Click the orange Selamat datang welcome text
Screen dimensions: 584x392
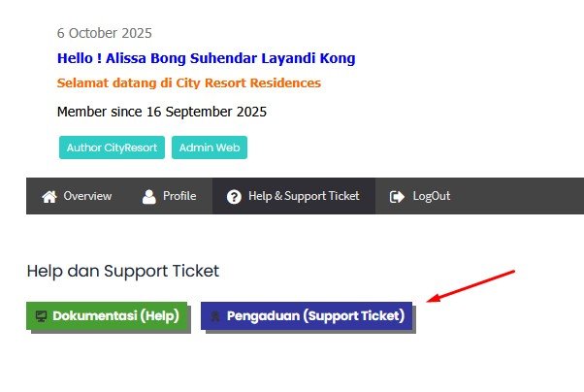(x=188, y=83)
